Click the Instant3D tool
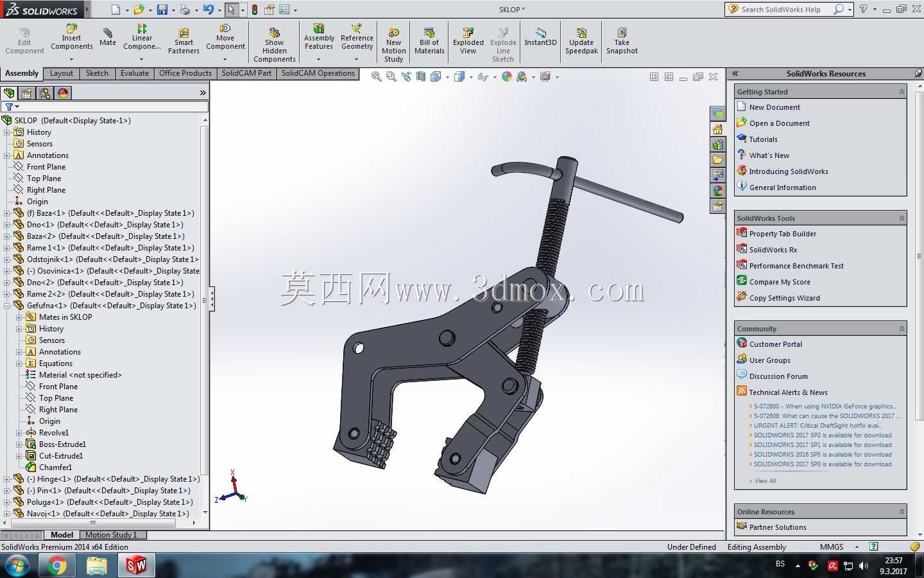The width and height of the screenshot is (924, 578). point(540,37)
